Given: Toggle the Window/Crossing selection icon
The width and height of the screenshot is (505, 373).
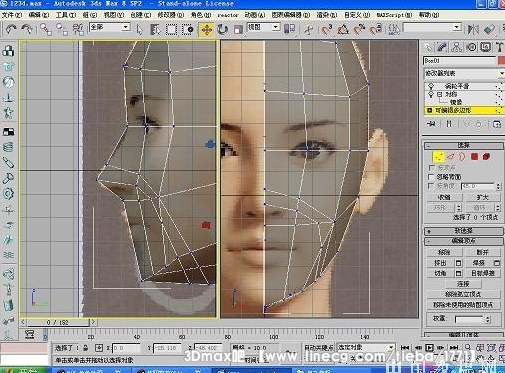Looking at the screenshot, I should click(x=188, y=30).
